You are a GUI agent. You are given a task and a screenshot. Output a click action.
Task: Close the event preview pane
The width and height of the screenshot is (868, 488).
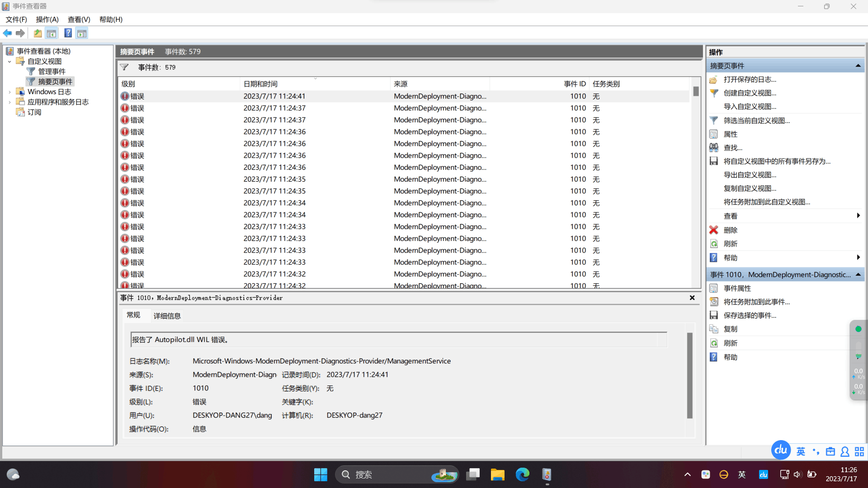pyautogui.click(x=692, y=298)
